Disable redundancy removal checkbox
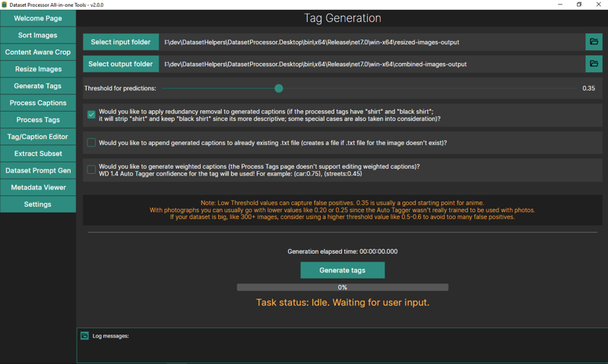This screenshot has width=608, height=364. (91, 115)
